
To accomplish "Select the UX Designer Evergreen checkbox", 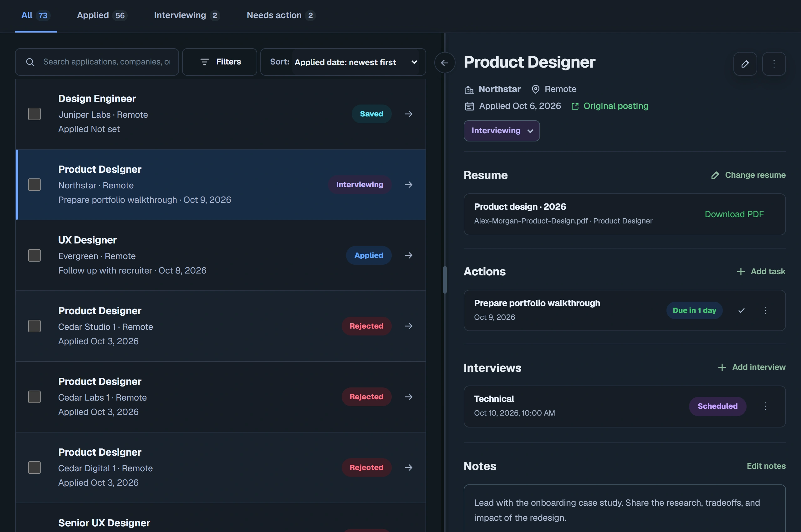I will (34, 255).
